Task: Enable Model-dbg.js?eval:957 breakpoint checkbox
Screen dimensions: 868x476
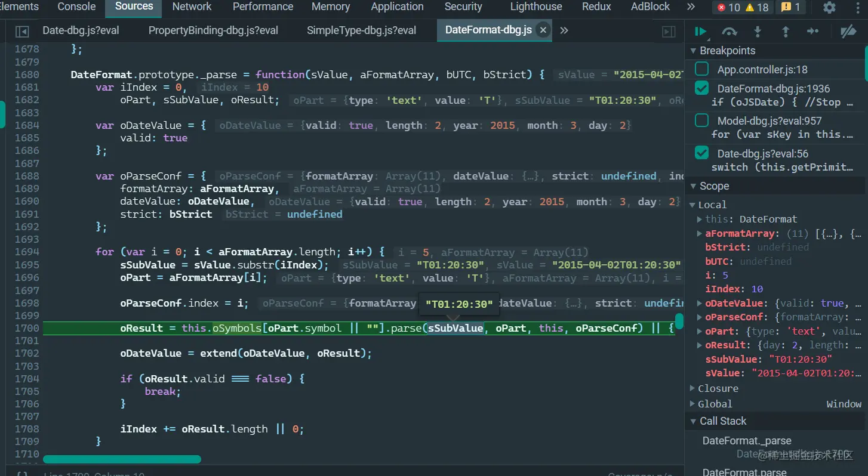Action: click(703, 120)
